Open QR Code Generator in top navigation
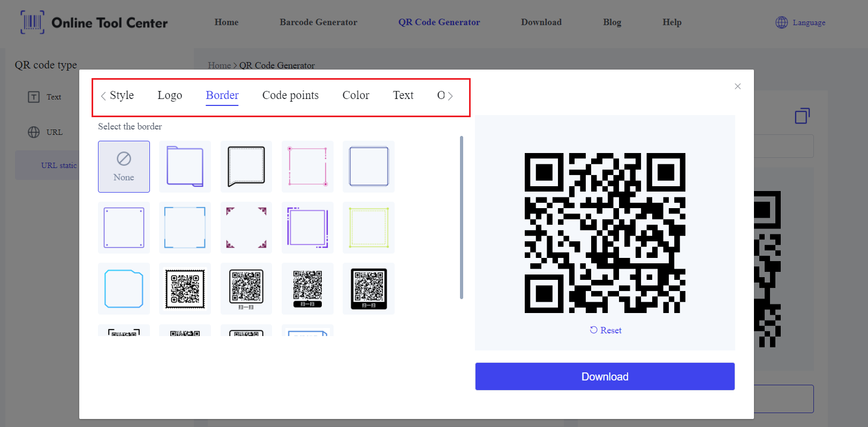This screenshot has width=868, height=427. [x=439, y=22]
